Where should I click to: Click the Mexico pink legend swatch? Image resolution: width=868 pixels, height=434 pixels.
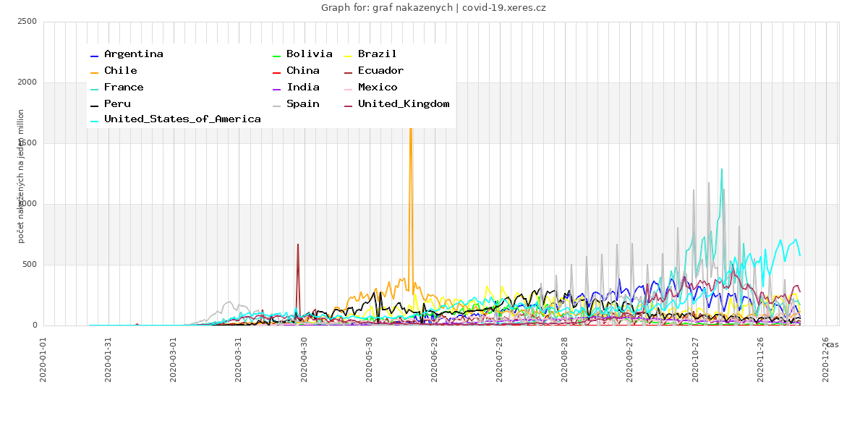(x=348, y=89)
